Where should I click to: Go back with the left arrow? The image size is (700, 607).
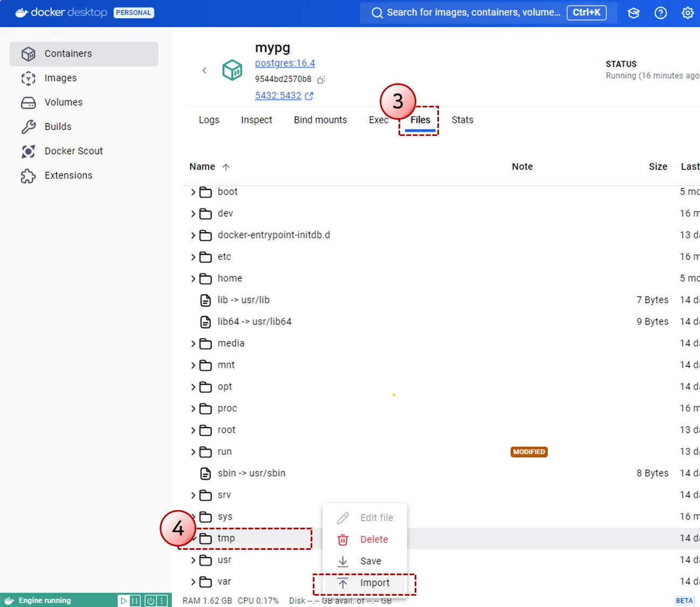tap(204, 70)
